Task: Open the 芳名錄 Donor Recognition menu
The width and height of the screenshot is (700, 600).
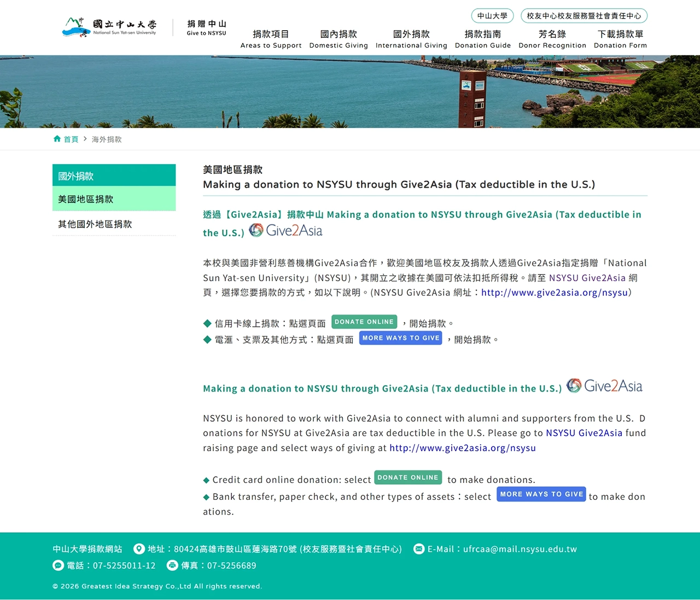Action: (x=552, y=39)
